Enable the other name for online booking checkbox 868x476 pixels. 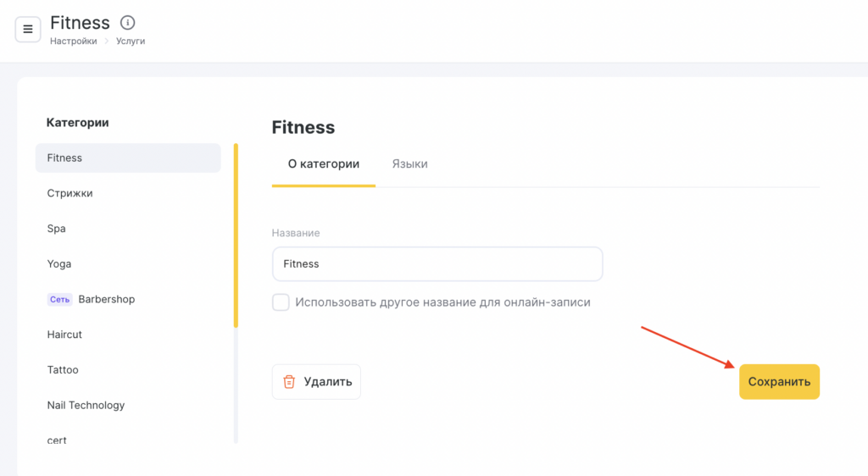pyautogui.click(x=281, y=302)
